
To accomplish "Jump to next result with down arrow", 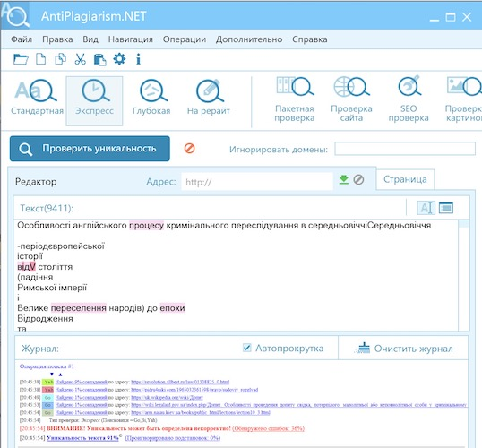I will coord(52,375).
